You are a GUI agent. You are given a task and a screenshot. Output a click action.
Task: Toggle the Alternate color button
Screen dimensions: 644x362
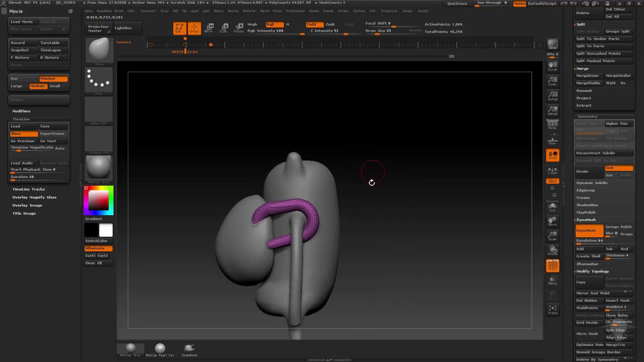pyautogui.click(x=99, y=248)
